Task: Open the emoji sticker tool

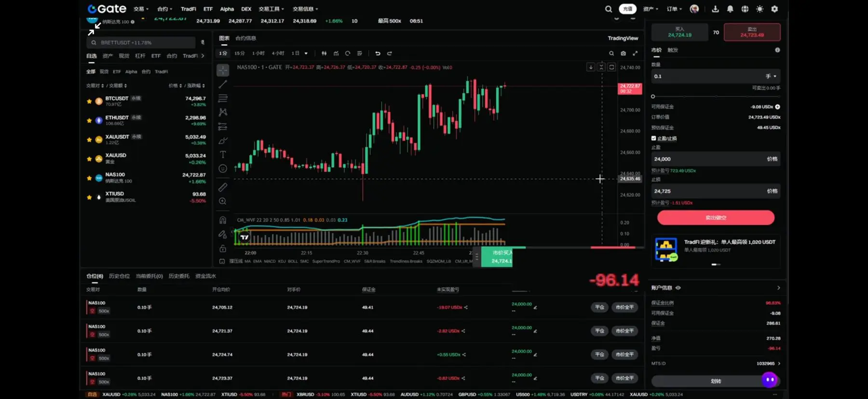Action: [x=222, y=169]
